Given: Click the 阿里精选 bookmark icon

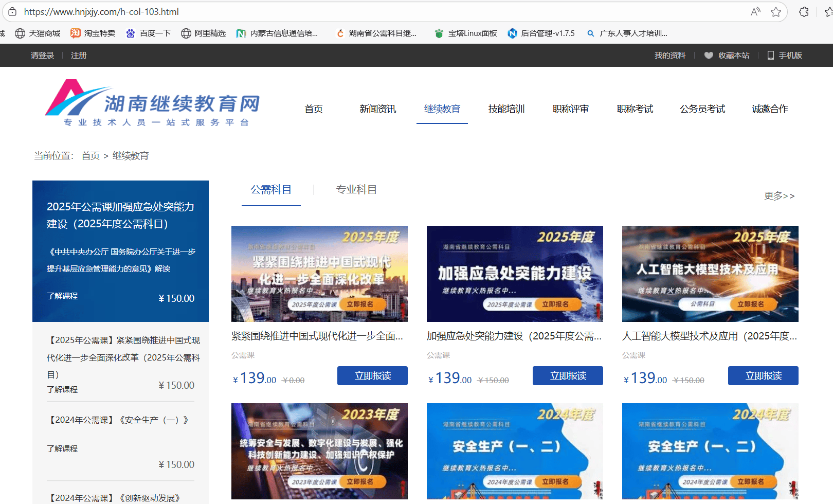Looking at the screenshot, I should [186, 33].
